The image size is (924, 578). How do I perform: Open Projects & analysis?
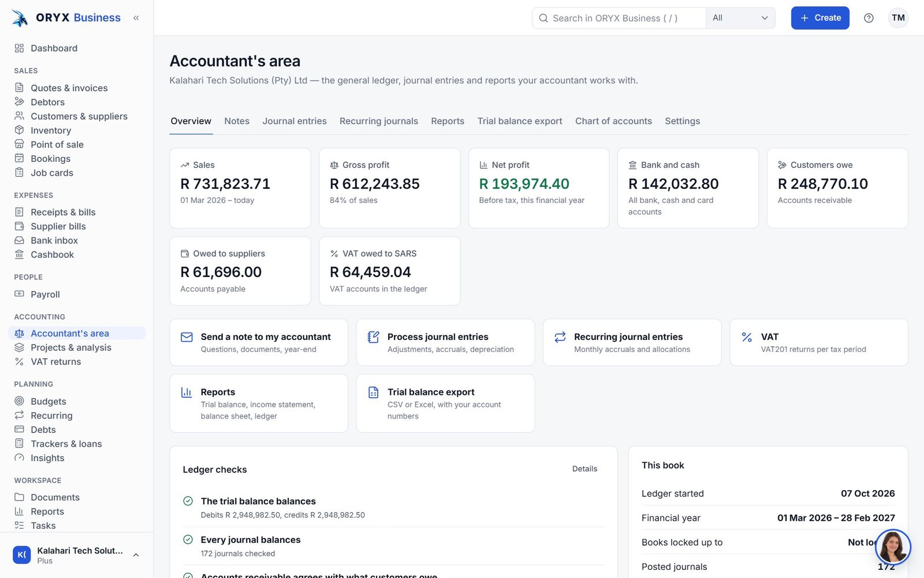[x=77, y=347]
